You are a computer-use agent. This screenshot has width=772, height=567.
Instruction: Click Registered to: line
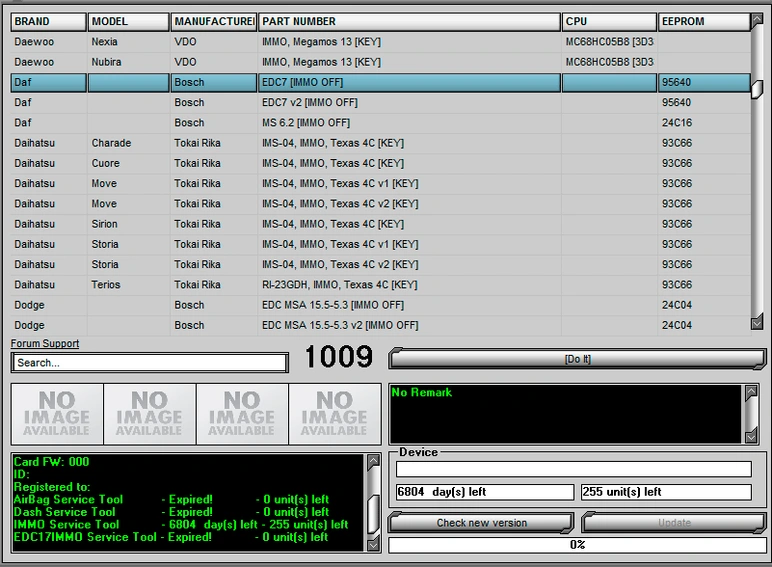[x=52, y=487]
